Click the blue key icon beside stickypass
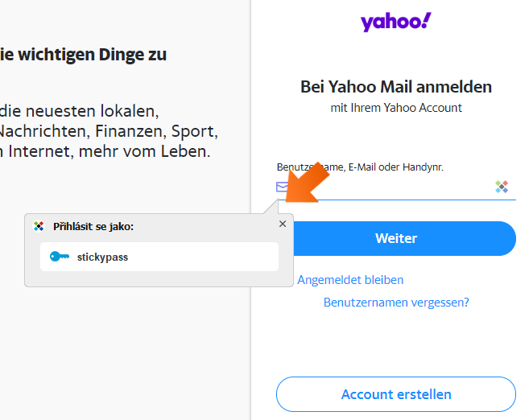Image resolution: width=529 pixels, height=420 pixels. click(60, 257)
